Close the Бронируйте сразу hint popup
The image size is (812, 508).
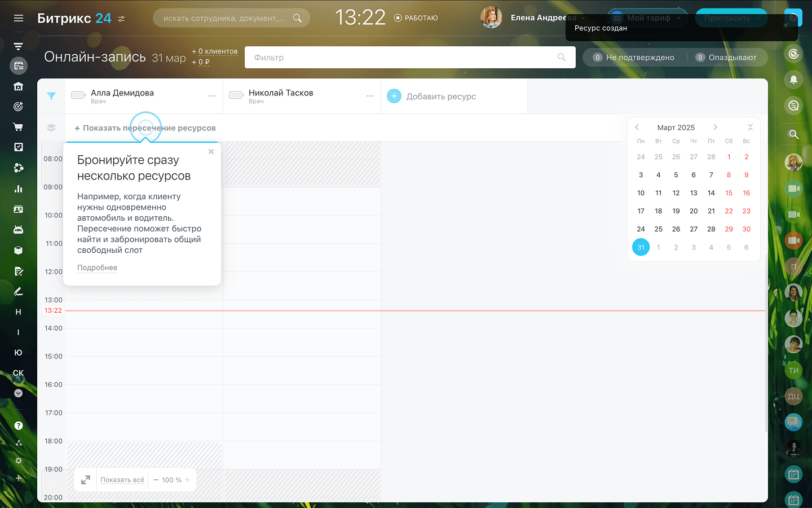211,151
